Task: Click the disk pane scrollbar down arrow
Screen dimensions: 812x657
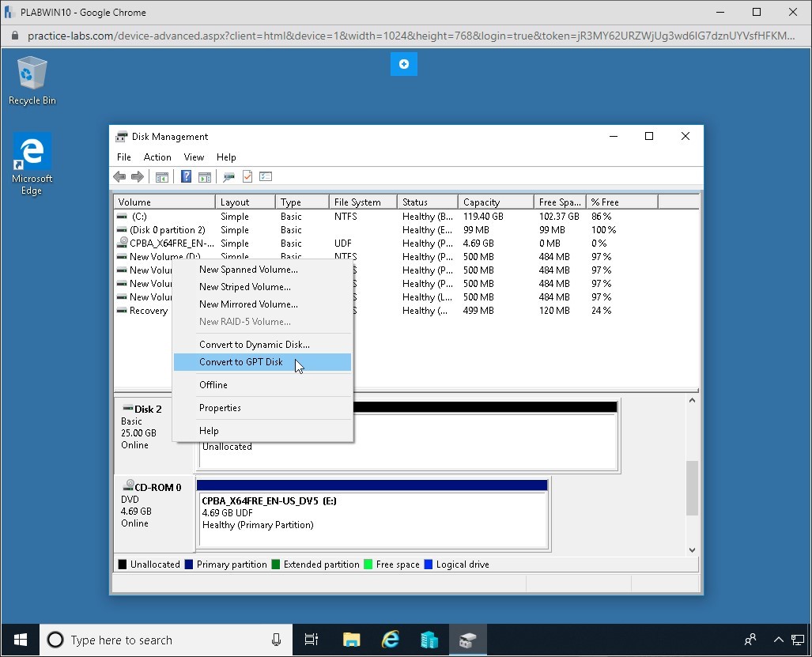Action: [693, 549]
